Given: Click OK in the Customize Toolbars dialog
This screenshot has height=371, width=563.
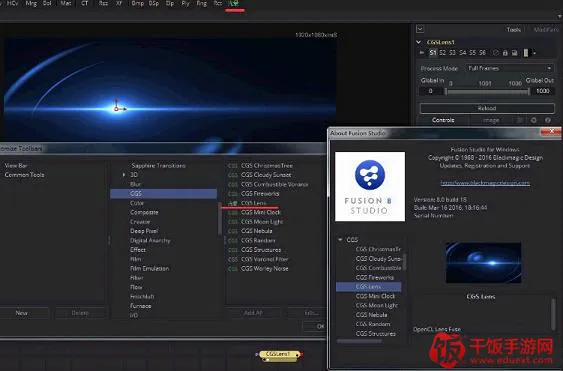Looking at the screenshot, I should [x=315, y=326].
